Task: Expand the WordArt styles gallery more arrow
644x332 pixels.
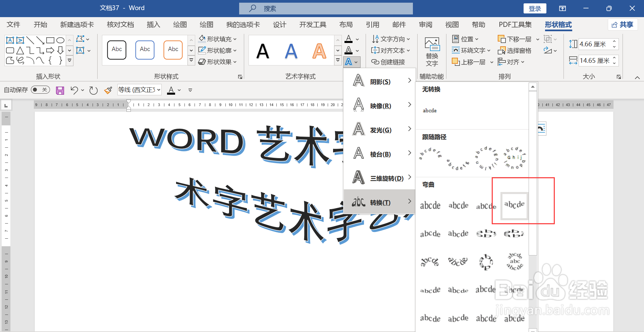Action: click(x=338, y=60)
